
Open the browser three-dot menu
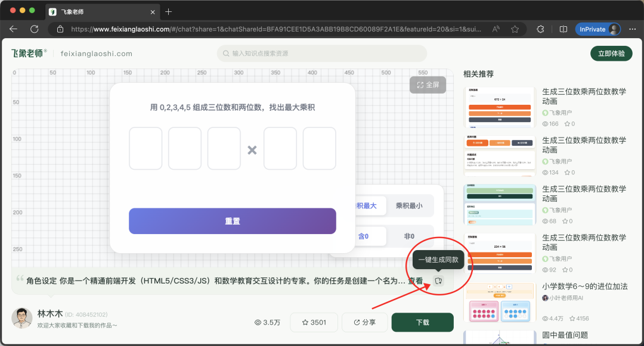[x=631, y=29]
